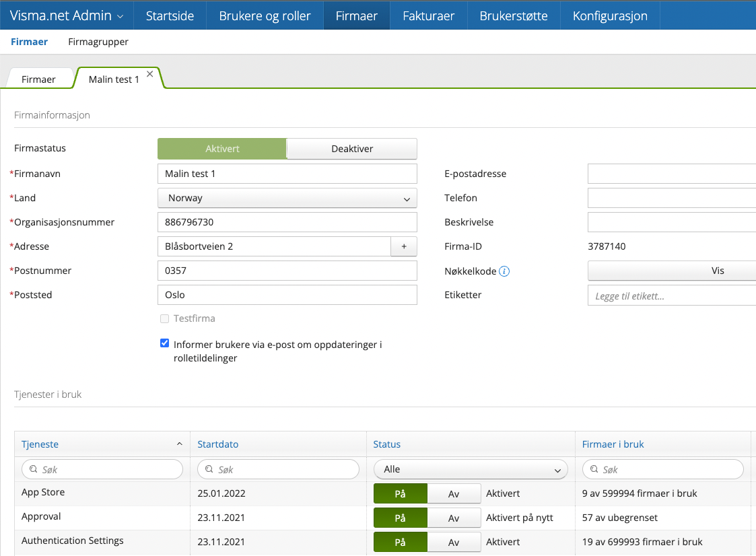Click the Legge til etikett field
Image resolution: width=756 pixels, height=556 pixels.
pos(672,296)
